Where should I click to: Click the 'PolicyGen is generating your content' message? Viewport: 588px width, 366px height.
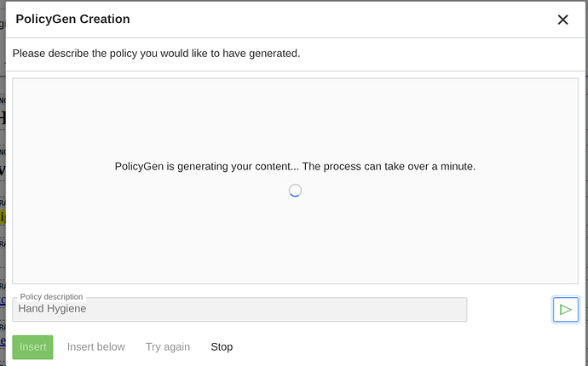(295, 166)
